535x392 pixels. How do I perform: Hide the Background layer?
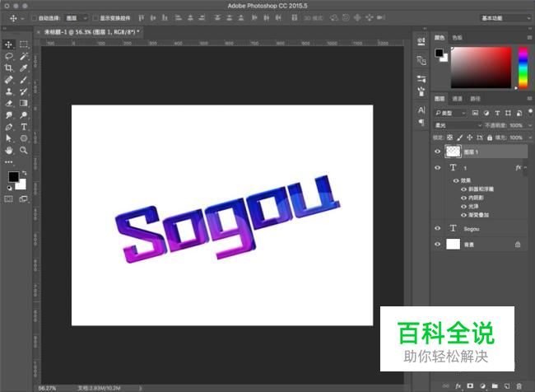(437, 244)
